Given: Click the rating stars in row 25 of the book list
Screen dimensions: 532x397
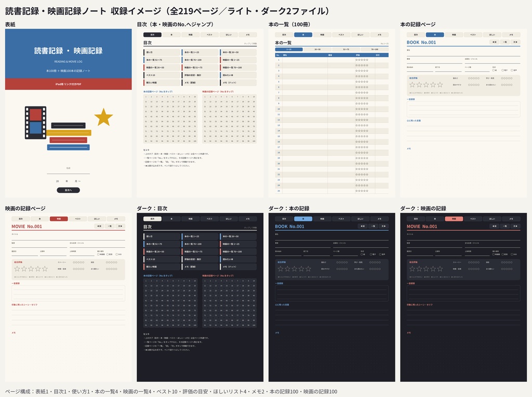Looking at the screenshot, I should pos(362,191).
